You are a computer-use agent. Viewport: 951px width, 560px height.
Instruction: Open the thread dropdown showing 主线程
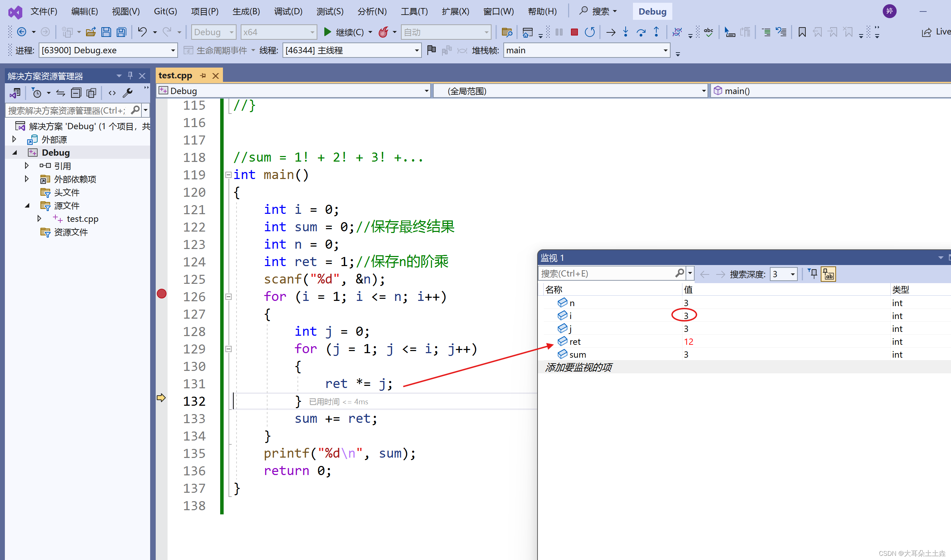(352, 50)
